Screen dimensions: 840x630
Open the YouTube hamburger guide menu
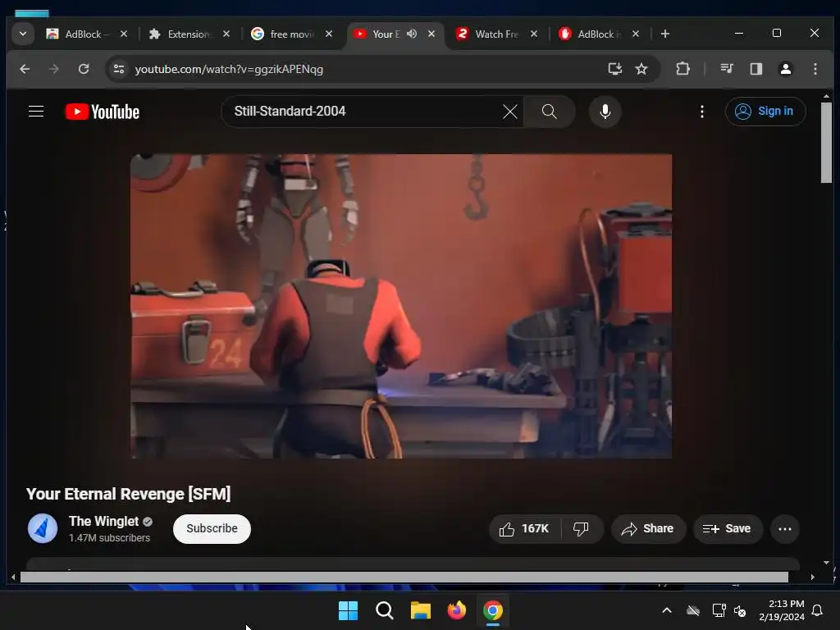pos(36,112)
